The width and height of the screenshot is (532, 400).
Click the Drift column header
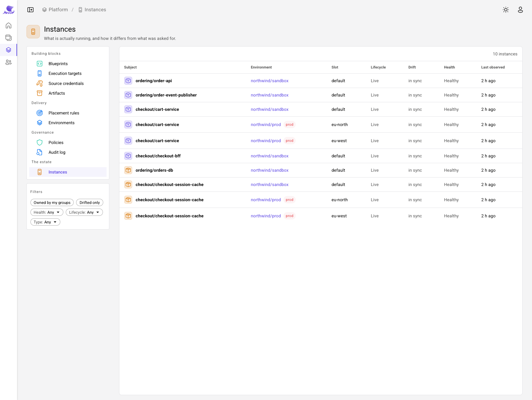412,67
